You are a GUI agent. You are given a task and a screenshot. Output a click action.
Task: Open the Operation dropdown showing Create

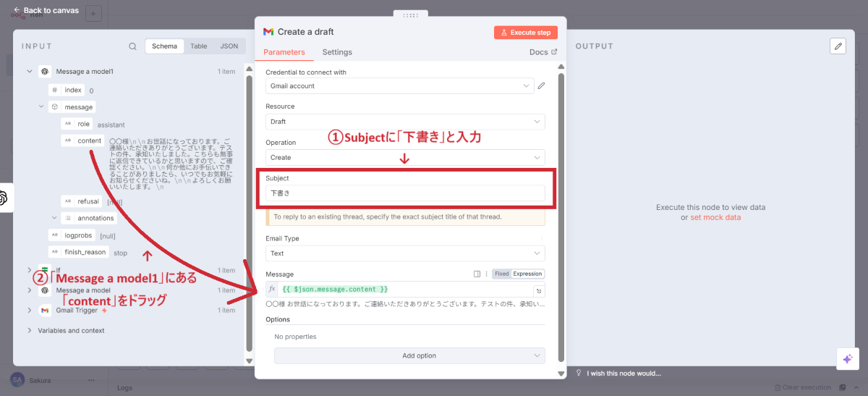pos(405,157)
